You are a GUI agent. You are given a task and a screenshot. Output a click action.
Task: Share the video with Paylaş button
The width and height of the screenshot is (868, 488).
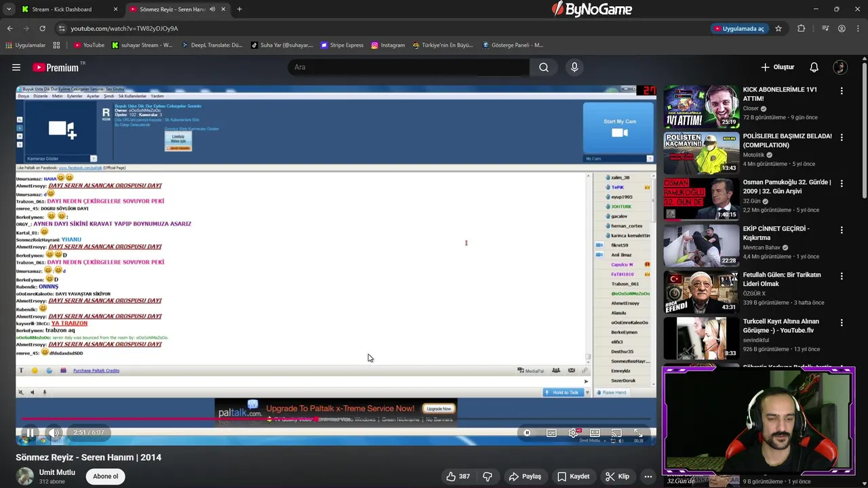(x=525, y=476)
